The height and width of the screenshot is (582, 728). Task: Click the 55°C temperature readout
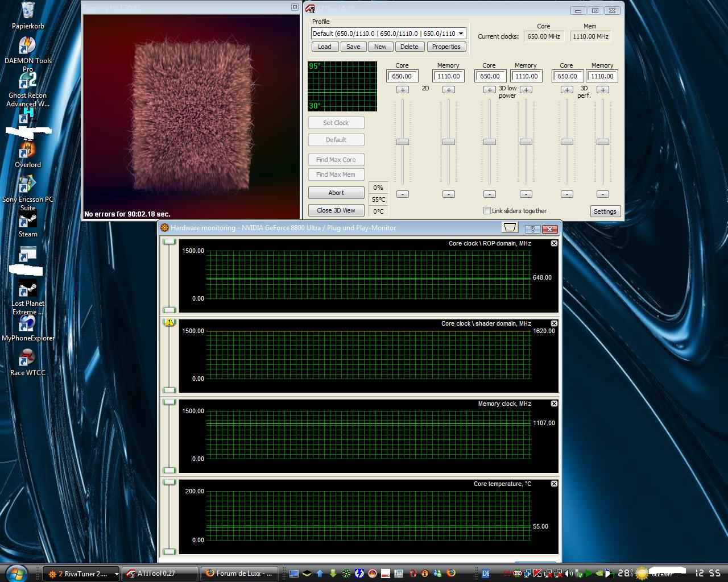378,199
